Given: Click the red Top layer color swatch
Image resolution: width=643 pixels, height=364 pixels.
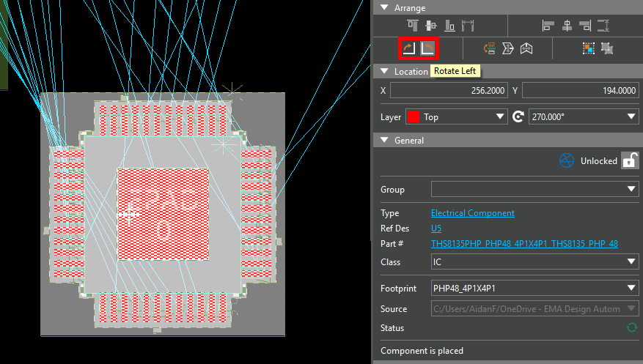Looking at the screenshot, I should click(413, 116).
